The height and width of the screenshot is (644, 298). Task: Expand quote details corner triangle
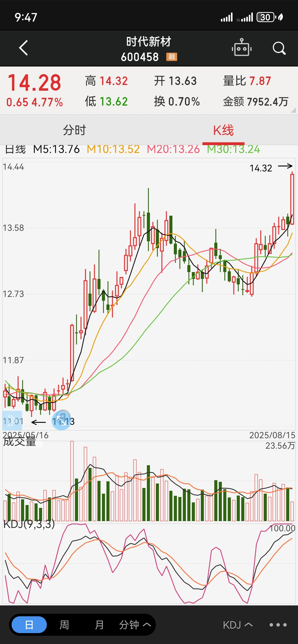pyautogui.click(x=293, y=110)
